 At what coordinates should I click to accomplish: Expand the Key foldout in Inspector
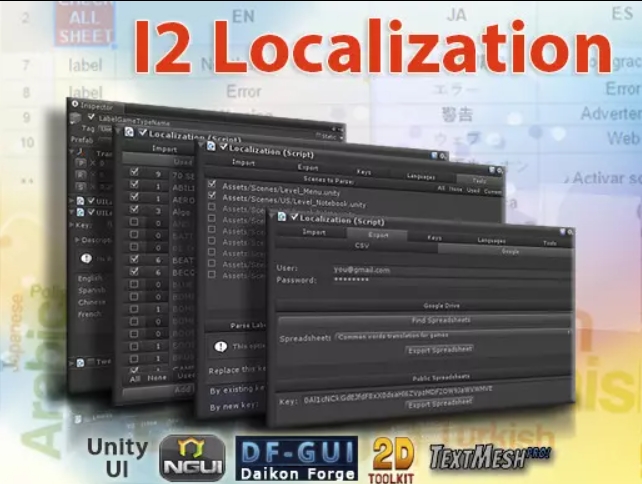[x=72, y=225]
